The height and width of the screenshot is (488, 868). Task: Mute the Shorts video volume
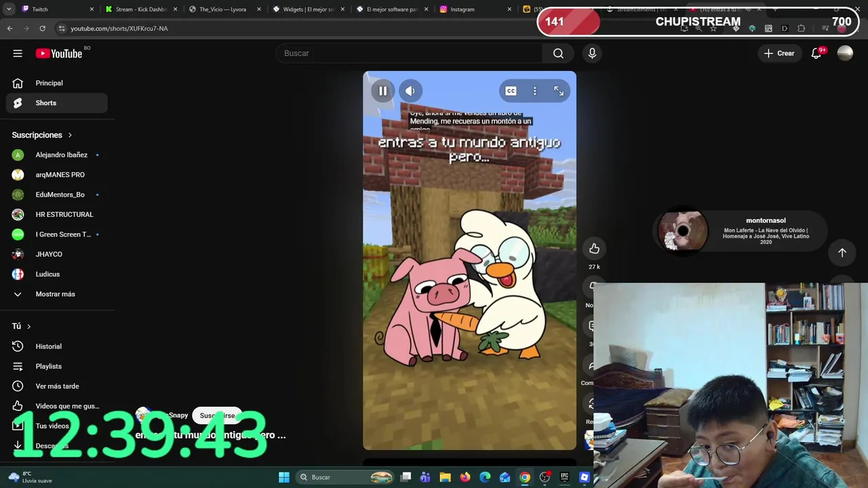pos(410,91)
